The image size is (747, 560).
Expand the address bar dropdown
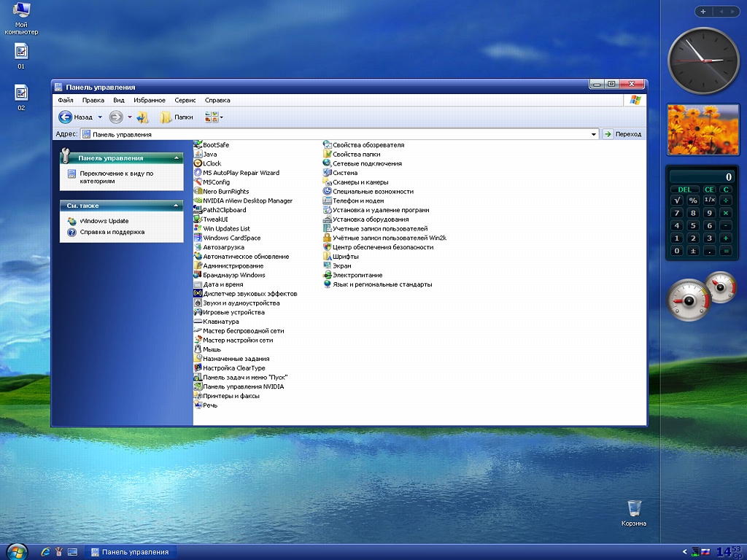(594, 134)
